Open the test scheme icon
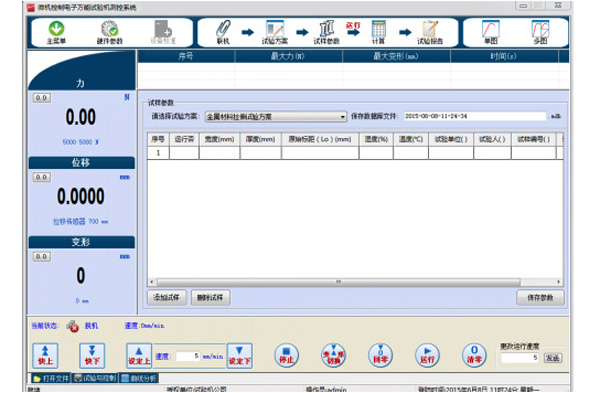This screenshot has width=600, height=393. pos(275,29)
